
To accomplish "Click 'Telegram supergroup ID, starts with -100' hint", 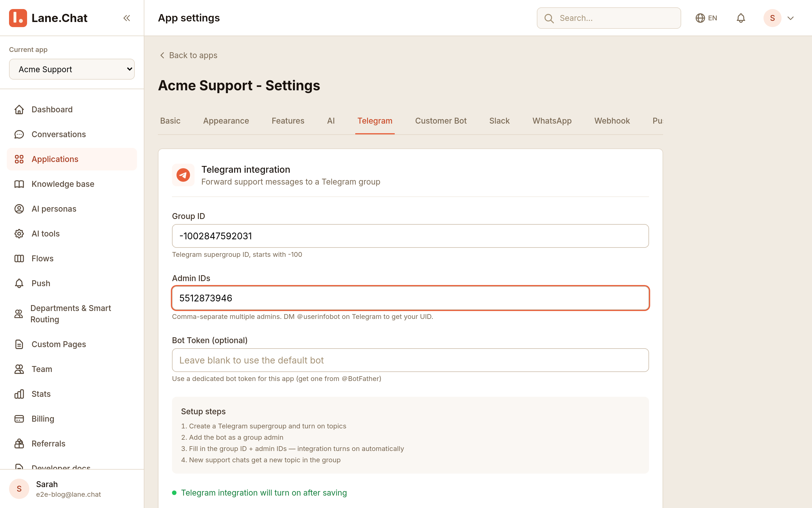I will (x=237, y=255).
